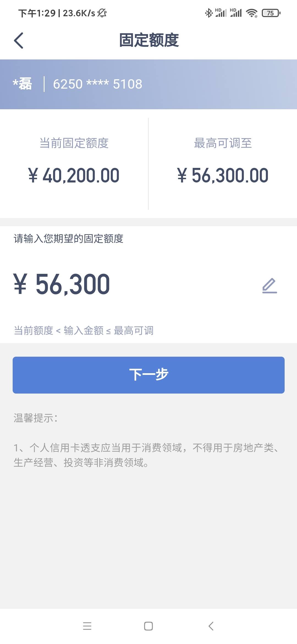This screenshot has height=644, width=297.
Task: Tap the first HD signal bars icon
Action: [221, 13]
